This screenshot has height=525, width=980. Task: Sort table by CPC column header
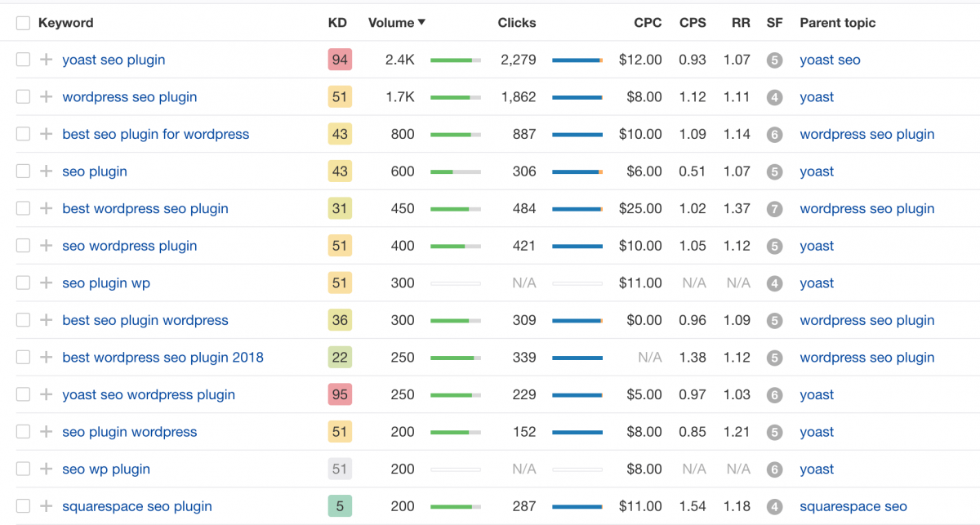648,23
